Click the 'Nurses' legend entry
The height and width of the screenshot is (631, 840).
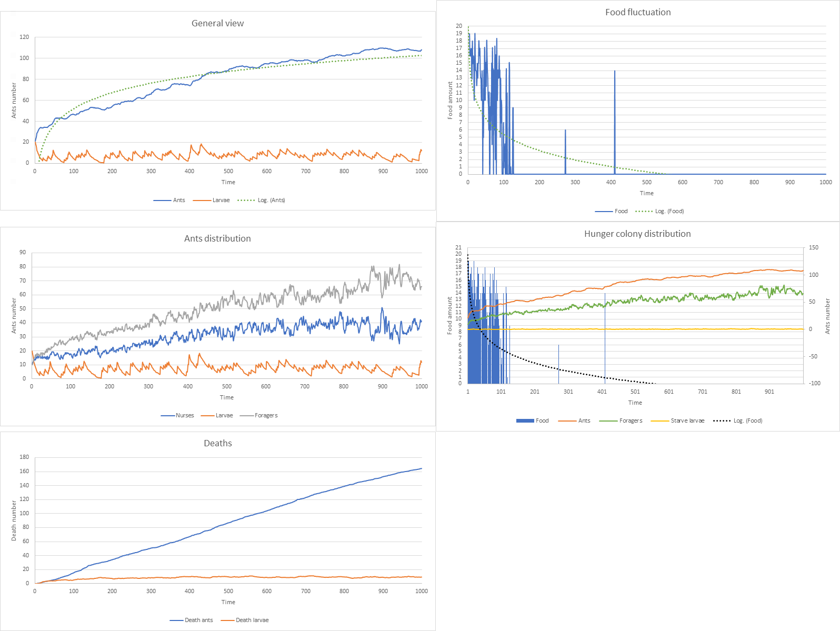pyautogui.click(x=177, y=415)
